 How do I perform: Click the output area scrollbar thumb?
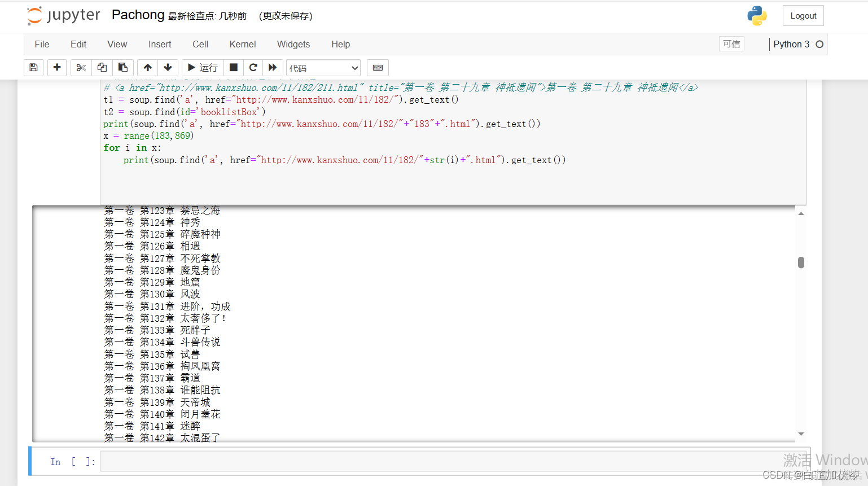coord(801,262)
